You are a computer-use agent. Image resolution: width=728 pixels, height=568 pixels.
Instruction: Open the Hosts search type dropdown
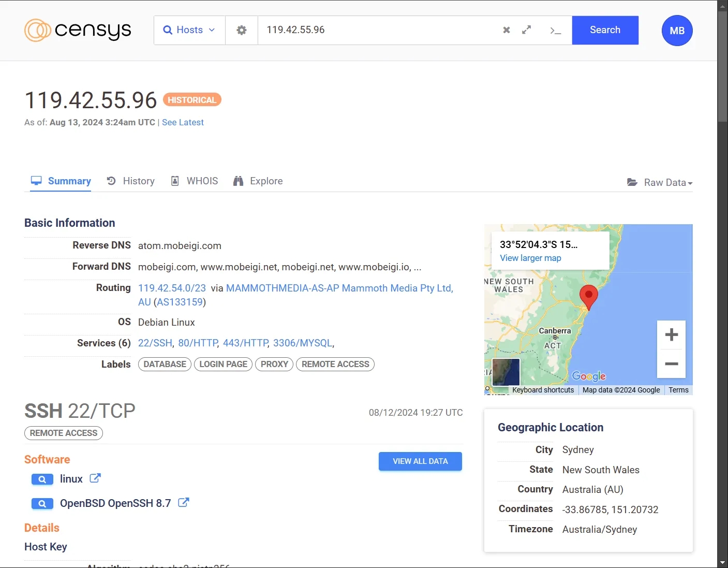point(189,30)
